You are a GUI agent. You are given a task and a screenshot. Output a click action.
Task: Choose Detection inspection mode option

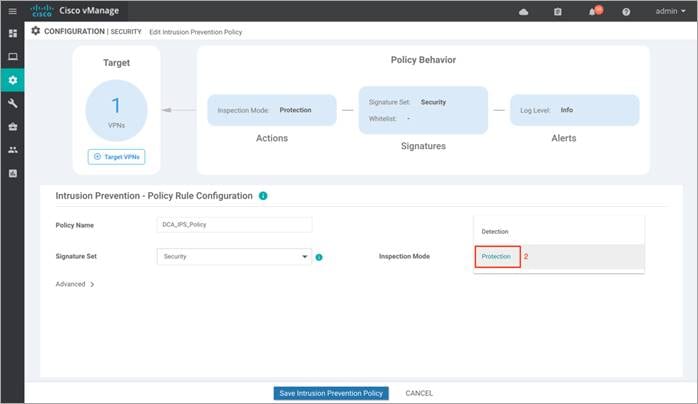tap(559, 231)
